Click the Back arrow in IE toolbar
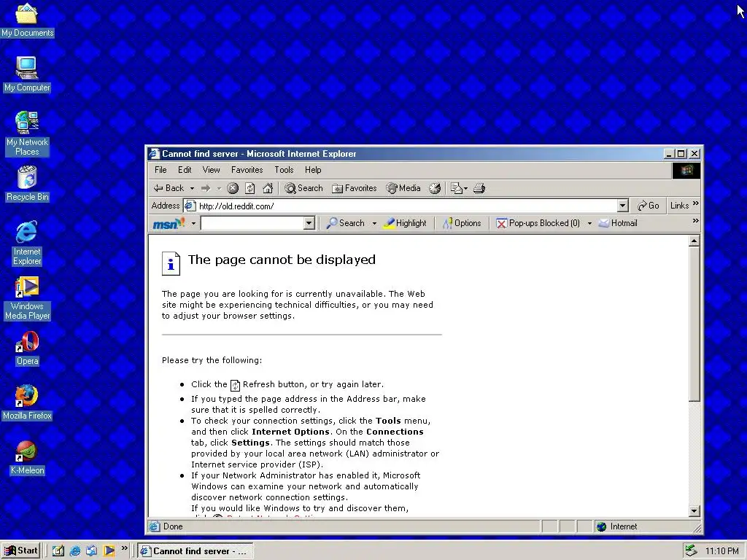 [x=169, y=188]
